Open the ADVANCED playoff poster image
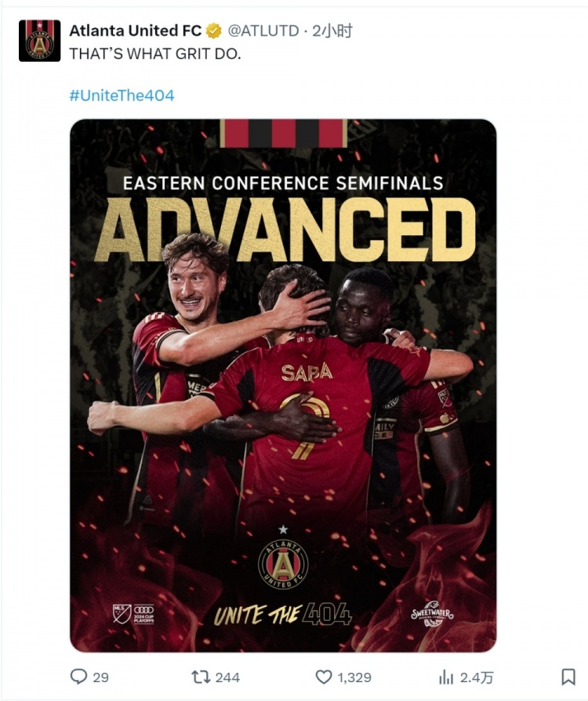588x701 pixels. [x=283, y=385]
